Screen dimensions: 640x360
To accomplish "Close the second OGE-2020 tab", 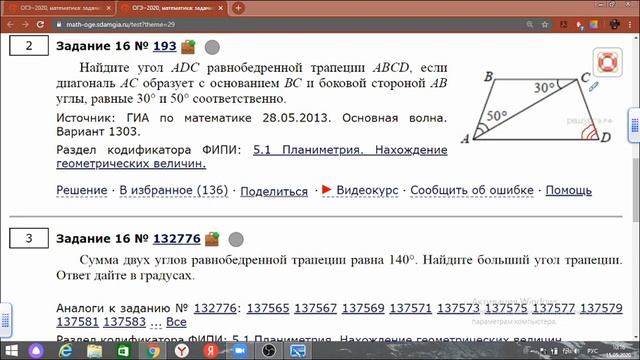I will [x=221, y=8].
